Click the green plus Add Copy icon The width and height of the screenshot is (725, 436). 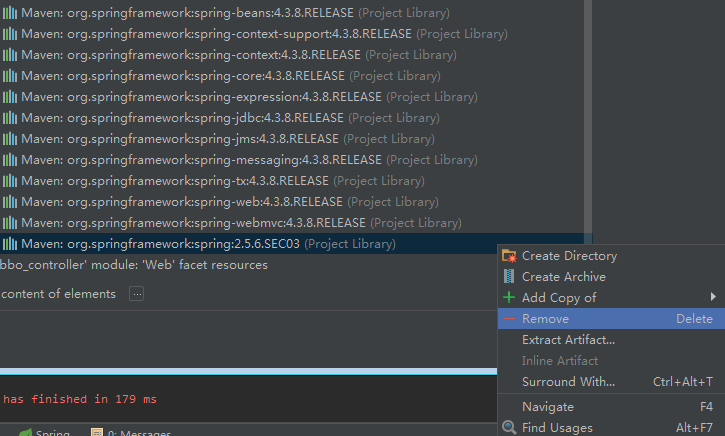click(509, 297)
